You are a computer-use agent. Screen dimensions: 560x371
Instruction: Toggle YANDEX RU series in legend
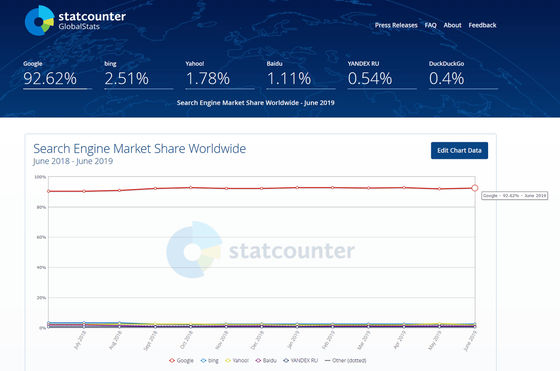tap(300, 361)
